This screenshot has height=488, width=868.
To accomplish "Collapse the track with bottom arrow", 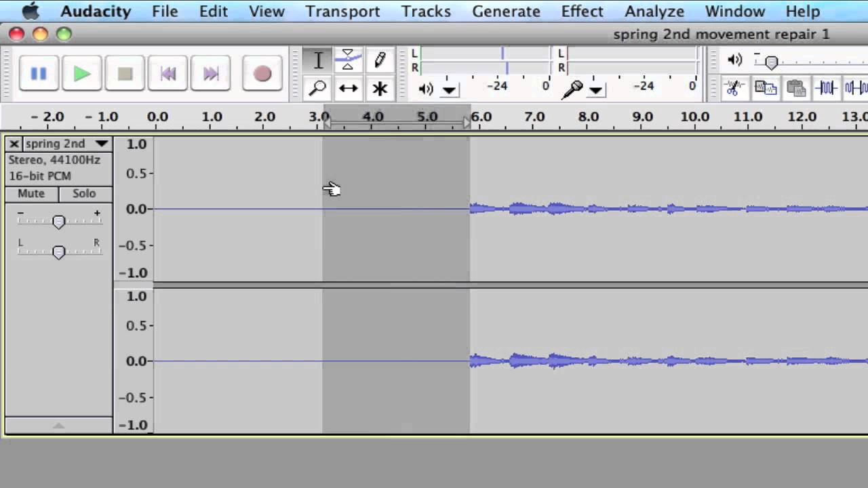I will [x=59, y=426].
